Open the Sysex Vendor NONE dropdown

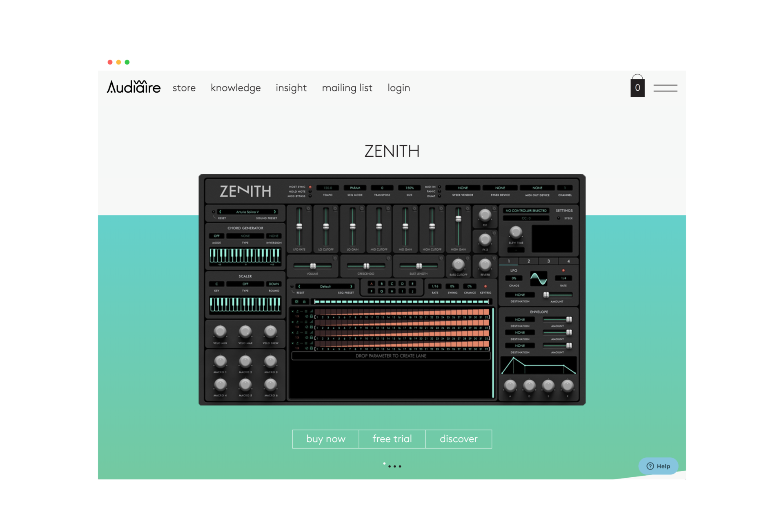pos(463,188)
